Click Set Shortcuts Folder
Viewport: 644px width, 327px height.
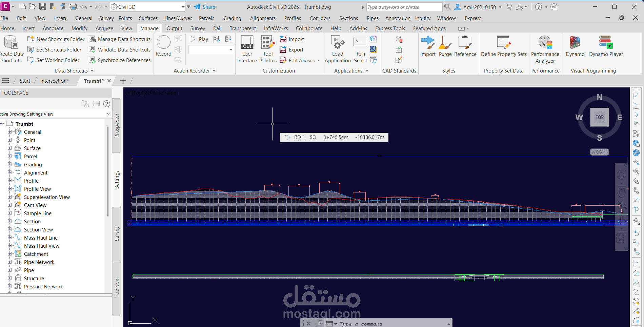[x=55, y=50]
